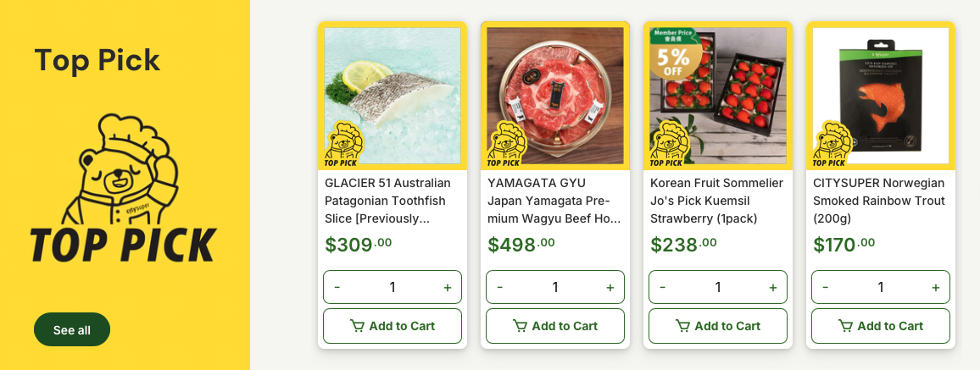Decrease Norwegian Smoked Rainbow Trout quantity

[x=826, y=287]
